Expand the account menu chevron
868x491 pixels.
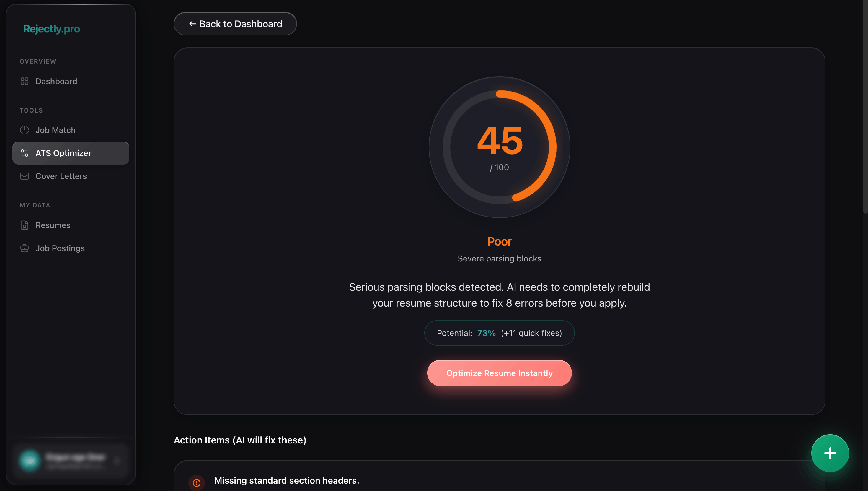[x=117, y=460]
